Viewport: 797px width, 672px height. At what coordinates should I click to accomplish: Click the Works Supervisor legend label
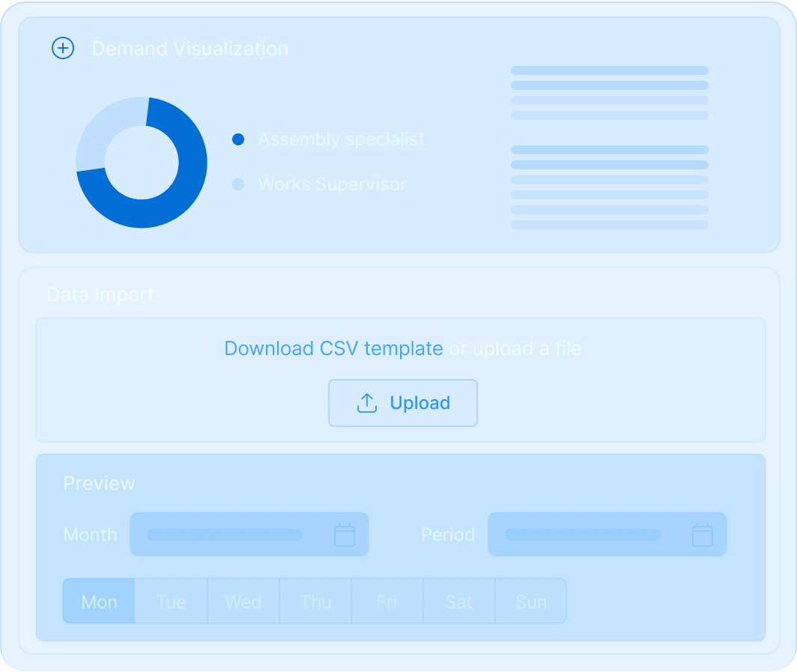(x=333, y=184)
